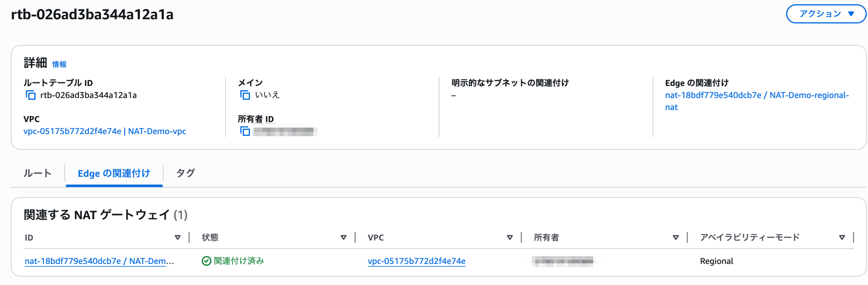
Task: Copy the route table ID
Action: [x=31, y=95]
